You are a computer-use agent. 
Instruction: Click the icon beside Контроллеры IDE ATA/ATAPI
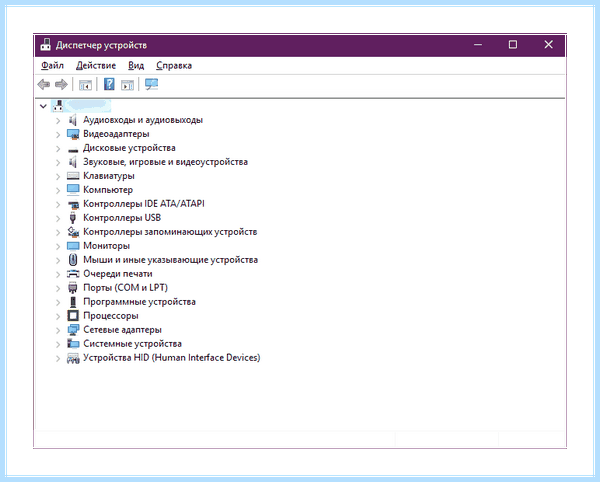point(73,204)
